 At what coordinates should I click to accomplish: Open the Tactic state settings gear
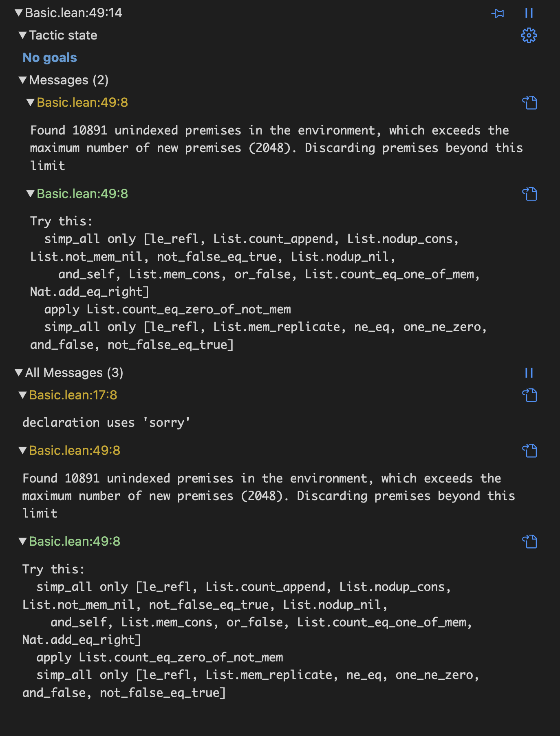click(529, 35)
